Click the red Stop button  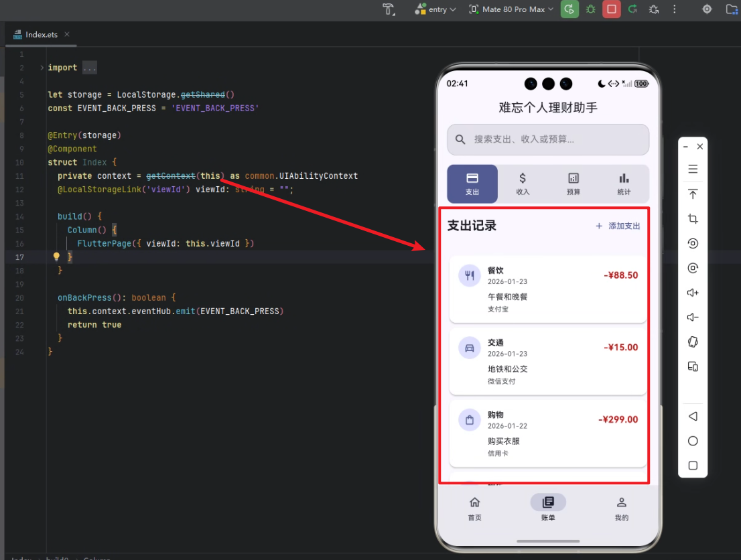[x=611, y=9]
